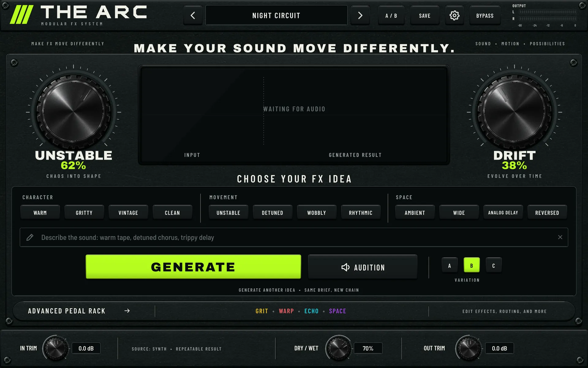The image size is (588, 368).
Task: Toggle A / B comparison
Action: [391, 15]
